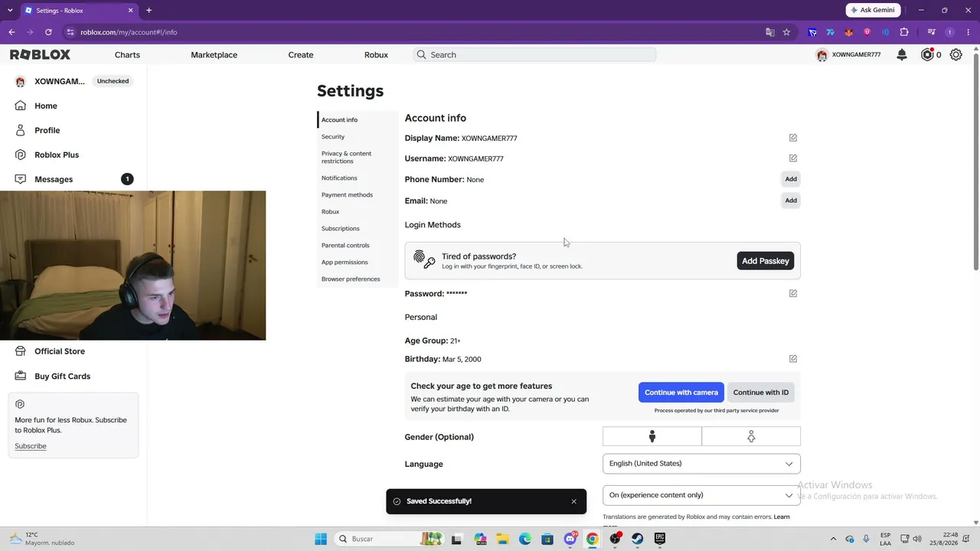Bookmark this page with the star icon
This screenshot has height=551, width=980.
[x=786, y=32]
